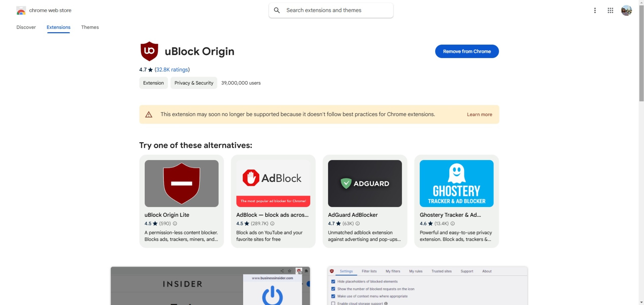
Task: Click Support tab in screenshot preview
Action: tap(467, 271)
